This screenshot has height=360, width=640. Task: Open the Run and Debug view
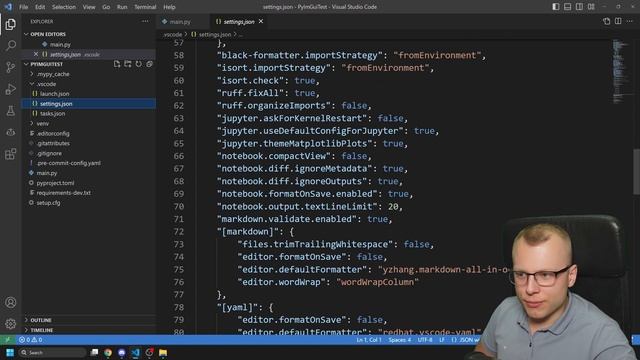11,89
